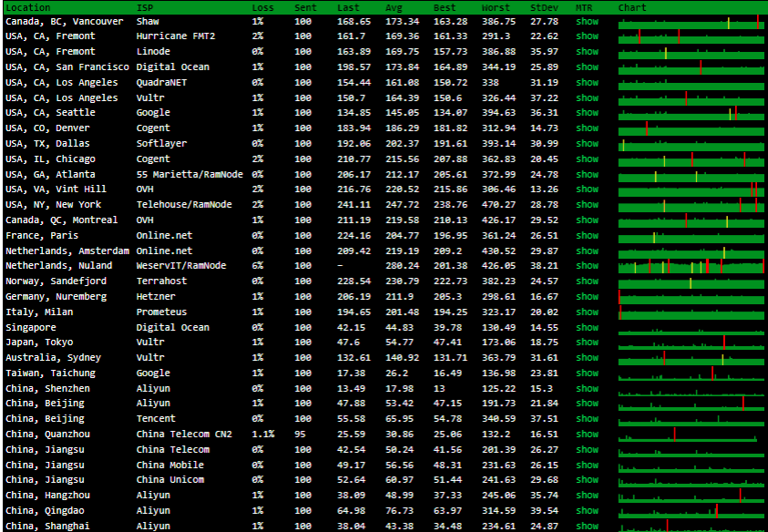Image resolution: width=768 pixels, height=532 pixels.
Task: Show MTR for Seattle Google row
Action: 587,113
